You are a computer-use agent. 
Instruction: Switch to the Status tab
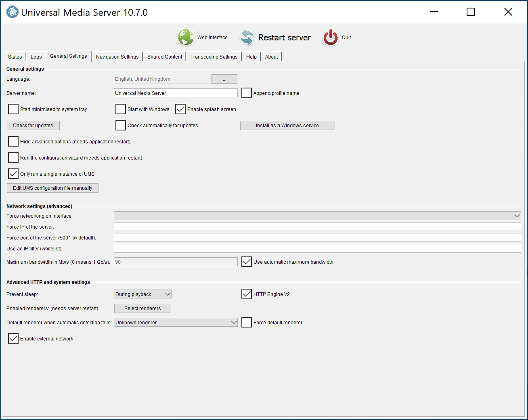click(15, 57)
